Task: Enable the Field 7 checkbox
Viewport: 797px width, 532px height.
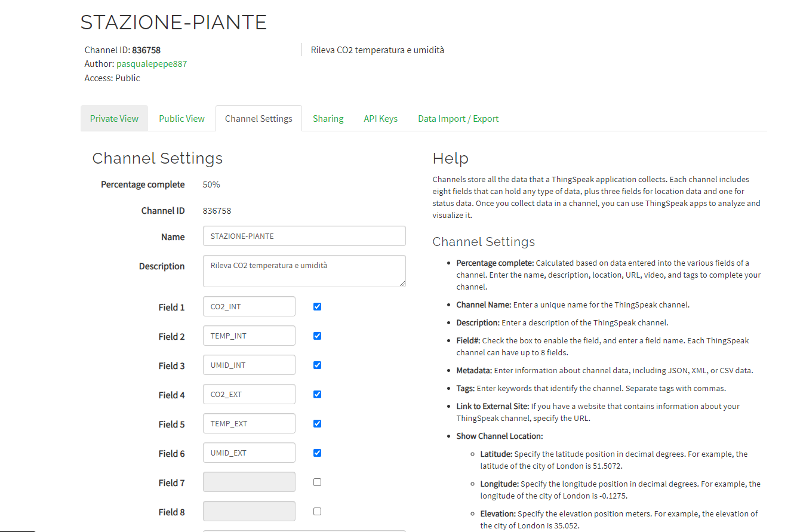Action: 317,482
